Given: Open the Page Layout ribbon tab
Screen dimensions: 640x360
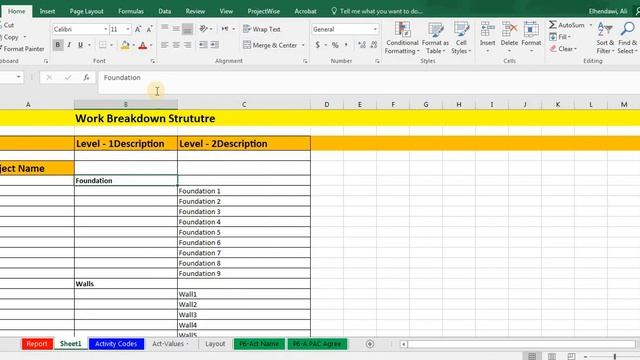Looking at the screenshot, I should tap(86, 11).
